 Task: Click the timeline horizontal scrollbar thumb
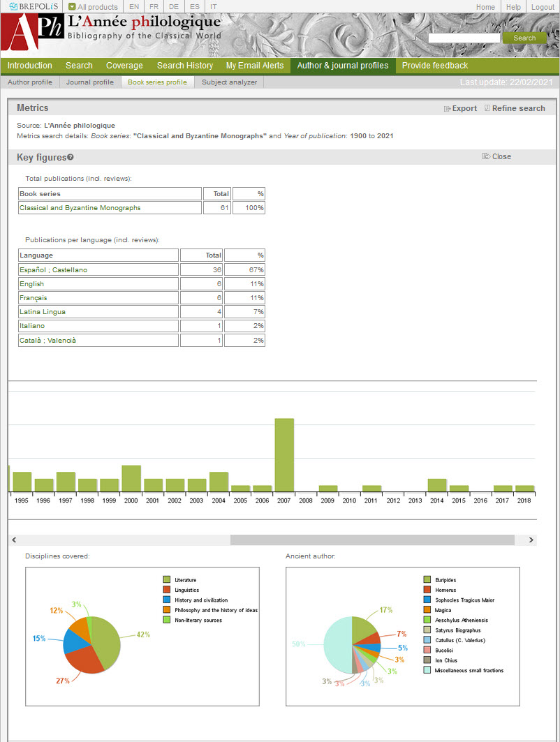371,540
